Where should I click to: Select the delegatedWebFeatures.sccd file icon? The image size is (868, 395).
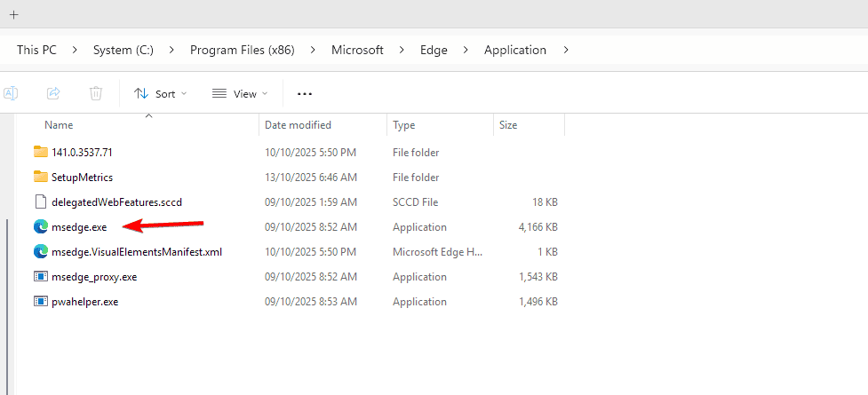tap(39, 202)
